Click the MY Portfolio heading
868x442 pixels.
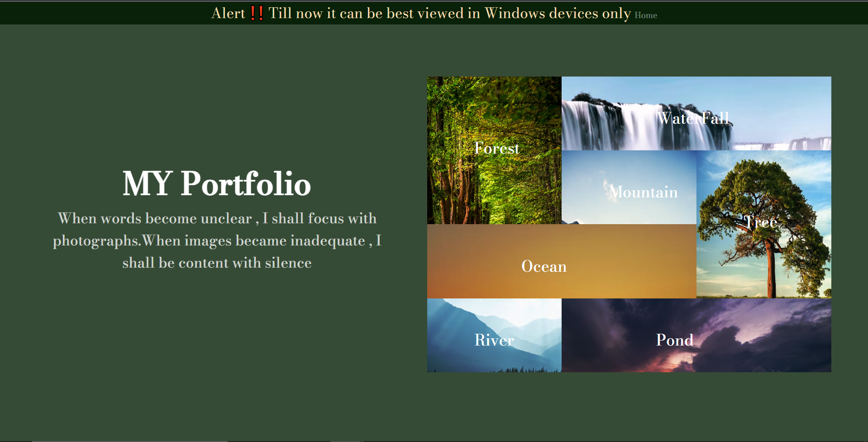[217, 184]
